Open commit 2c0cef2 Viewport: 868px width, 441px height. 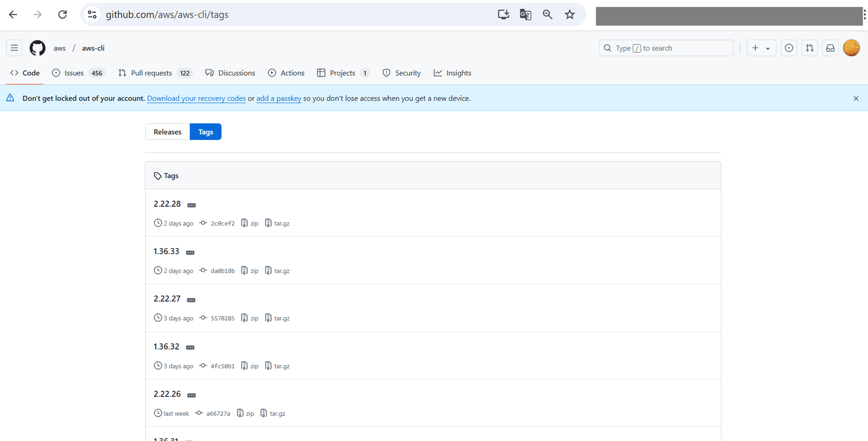coord(217,223)
